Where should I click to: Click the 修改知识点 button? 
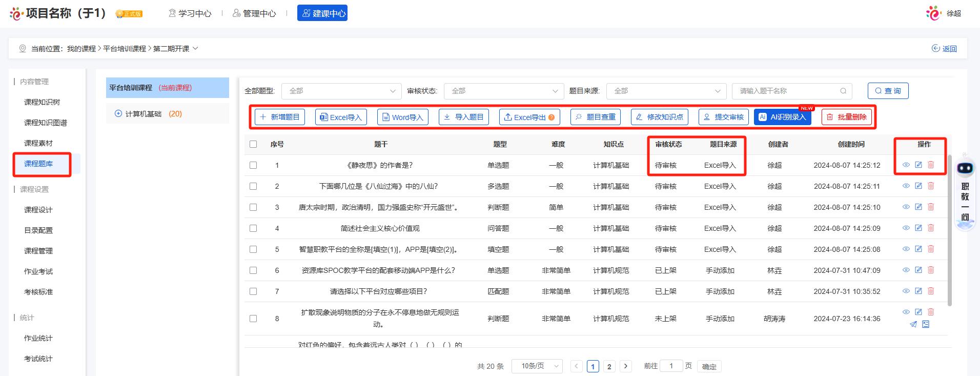click(660, 117)
